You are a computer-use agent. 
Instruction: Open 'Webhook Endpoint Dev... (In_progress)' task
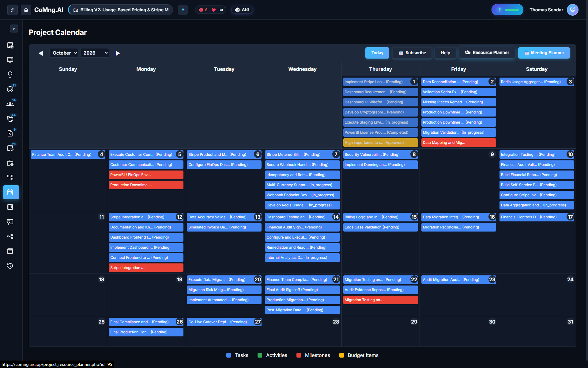coord(302,195)
